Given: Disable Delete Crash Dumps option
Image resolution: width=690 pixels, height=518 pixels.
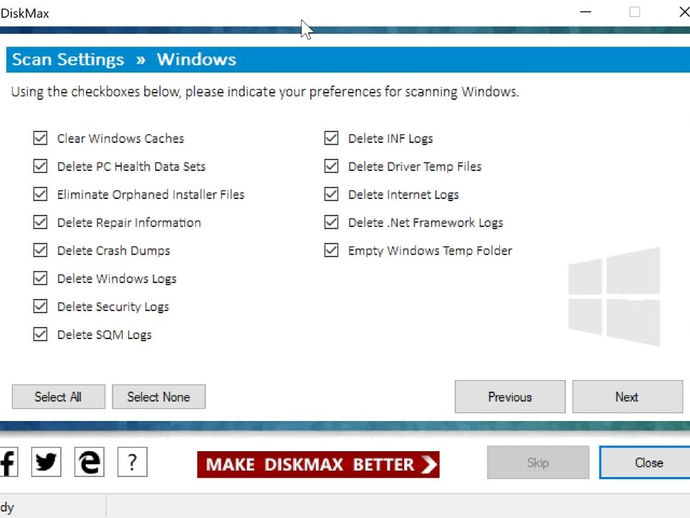Looking at the screenshot, I should (40, 250).
